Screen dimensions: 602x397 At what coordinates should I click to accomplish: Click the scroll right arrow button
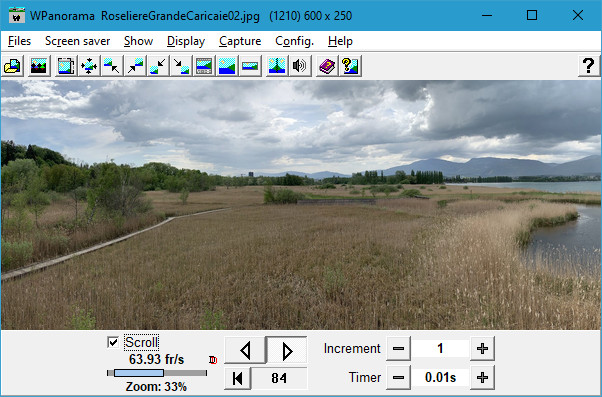click(x=287, y=350)
